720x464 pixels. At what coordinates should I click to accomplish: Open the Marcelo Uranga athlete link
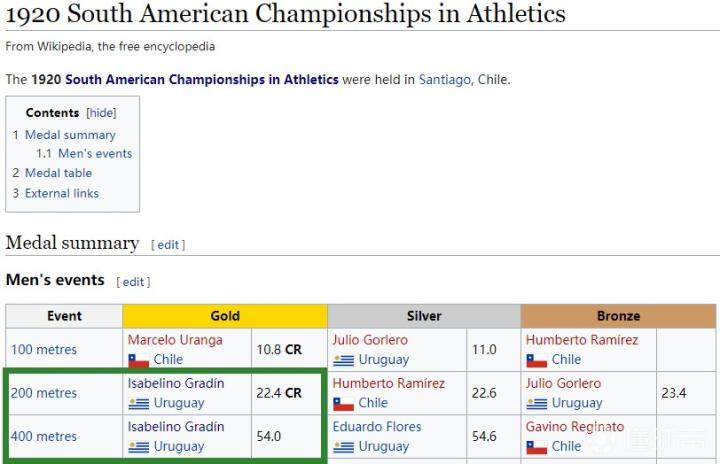click(x=175, y=340)
